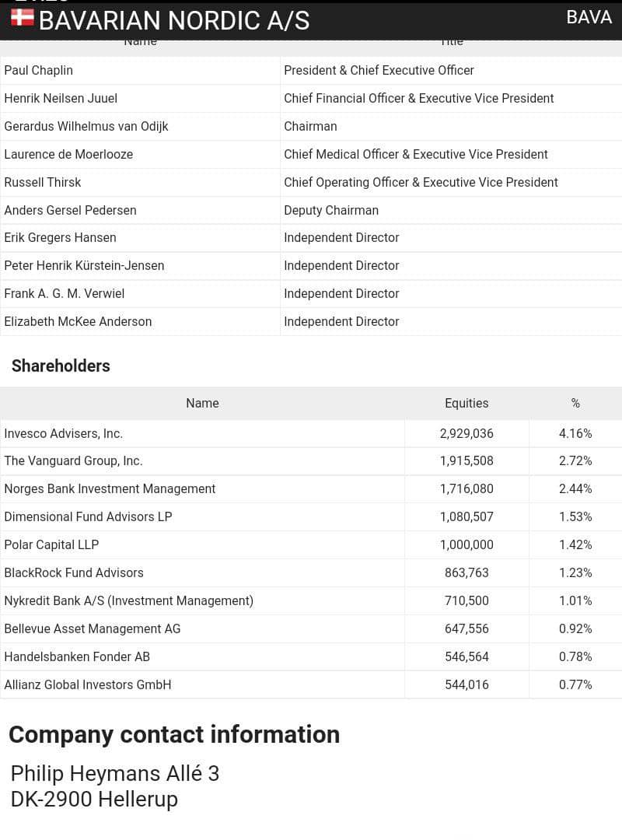Open the BAVARIAN NORDIC A/S header title

pyautogui.click(x=174, y=20)
